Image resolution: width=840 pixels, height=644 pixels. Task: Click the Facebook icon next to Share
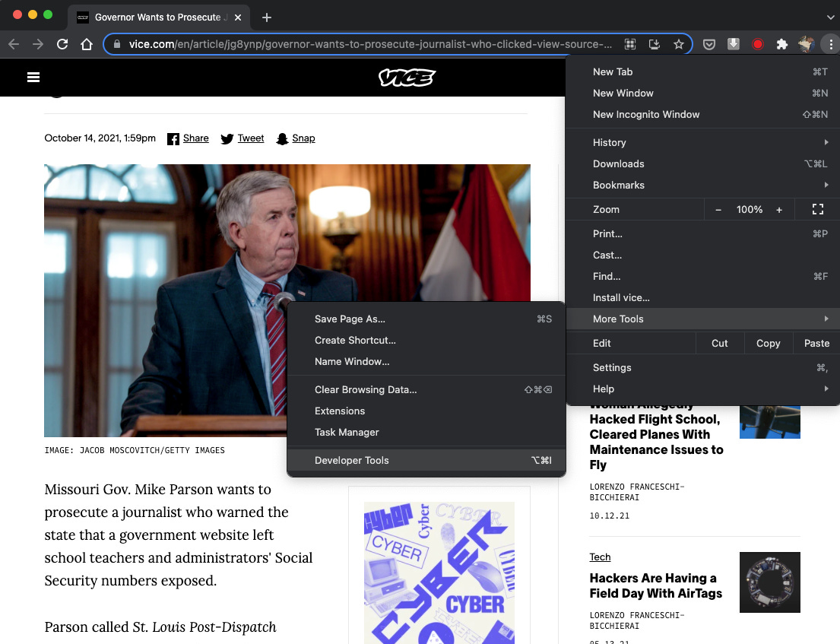(x=173, y=139)
